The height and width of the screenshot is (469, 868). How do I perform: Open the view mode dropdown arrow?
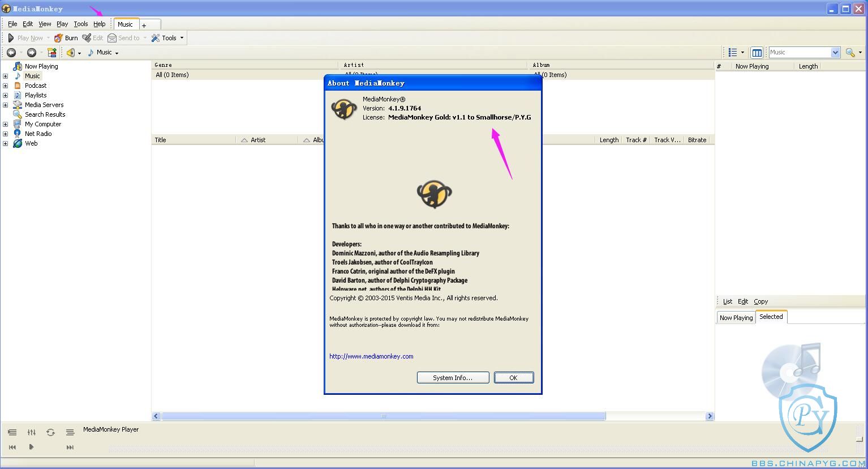tap(742, 53)
